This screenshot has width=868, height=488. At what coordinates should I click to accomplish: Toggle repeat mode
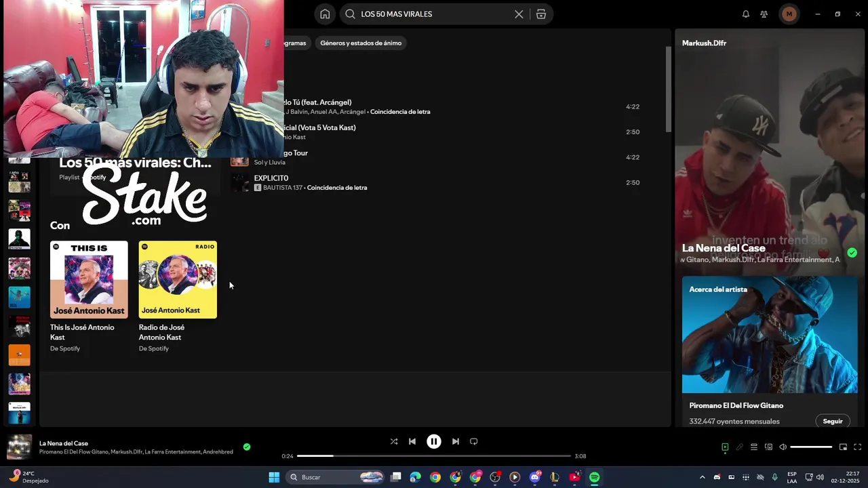tap(474, 441)
